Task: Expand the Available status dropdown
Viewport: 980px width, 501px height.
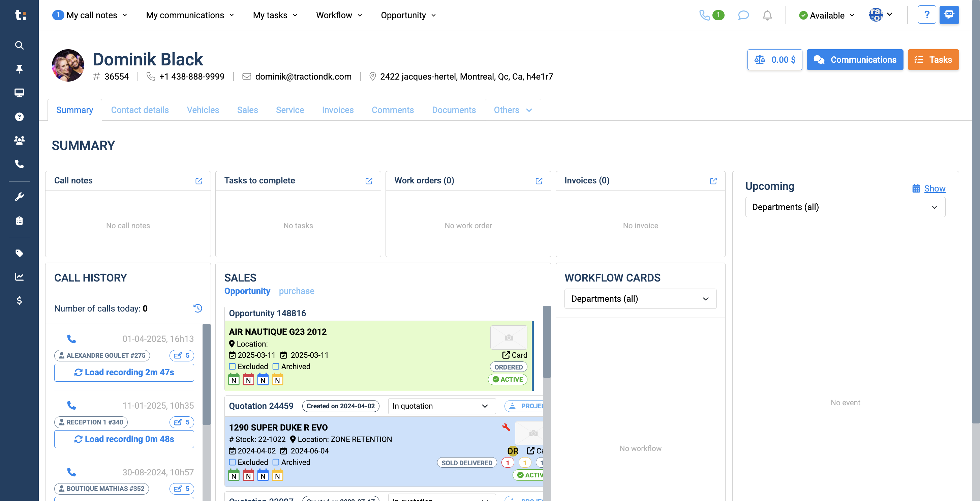Action: pos(827,15)
